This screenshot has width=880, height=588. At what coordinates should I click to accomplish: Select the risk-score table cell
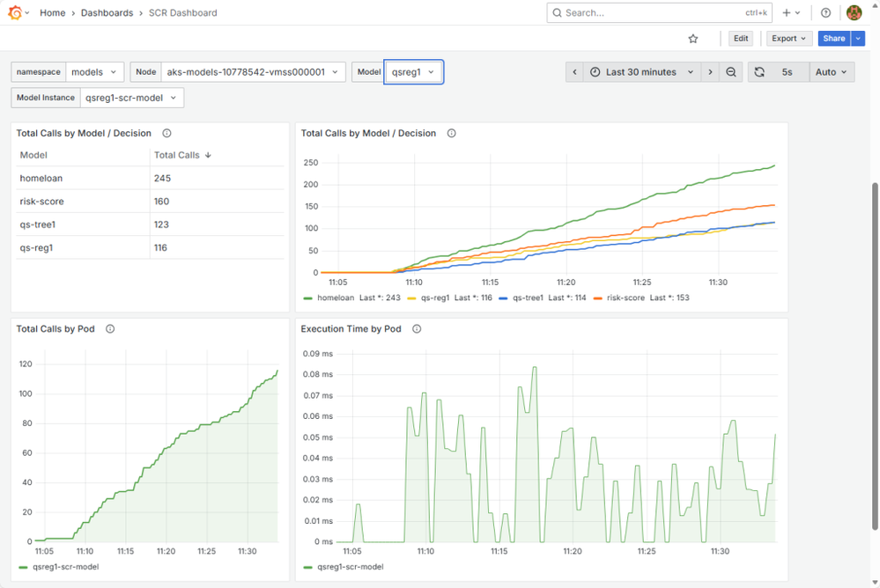point(83,202)
